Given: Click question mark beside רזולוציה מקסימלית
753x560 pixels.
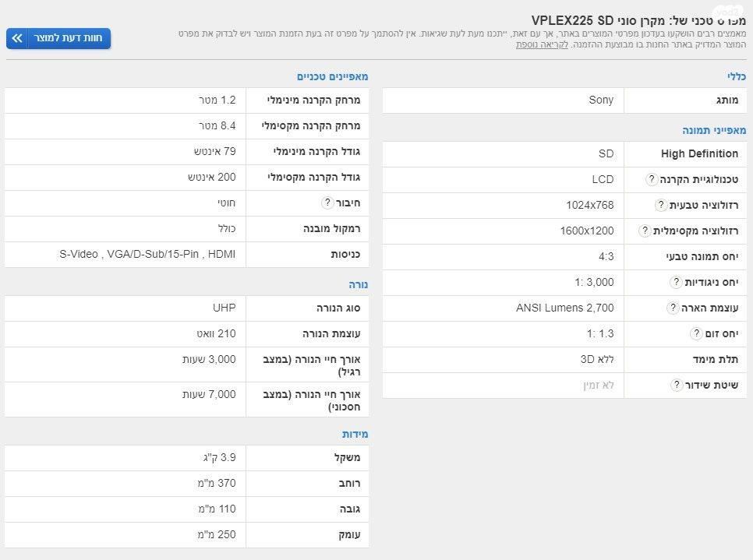Looking at the screenshot, I should coord(645,231).
